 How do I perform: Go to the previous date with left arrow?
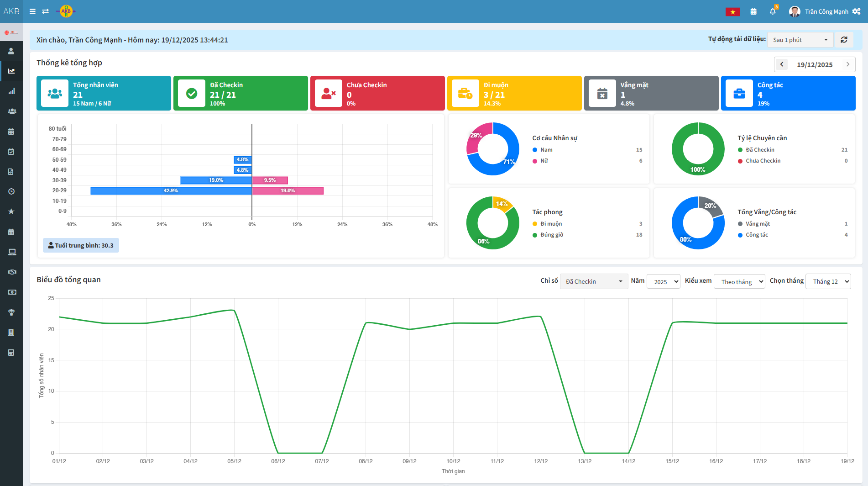pos(782,64)
